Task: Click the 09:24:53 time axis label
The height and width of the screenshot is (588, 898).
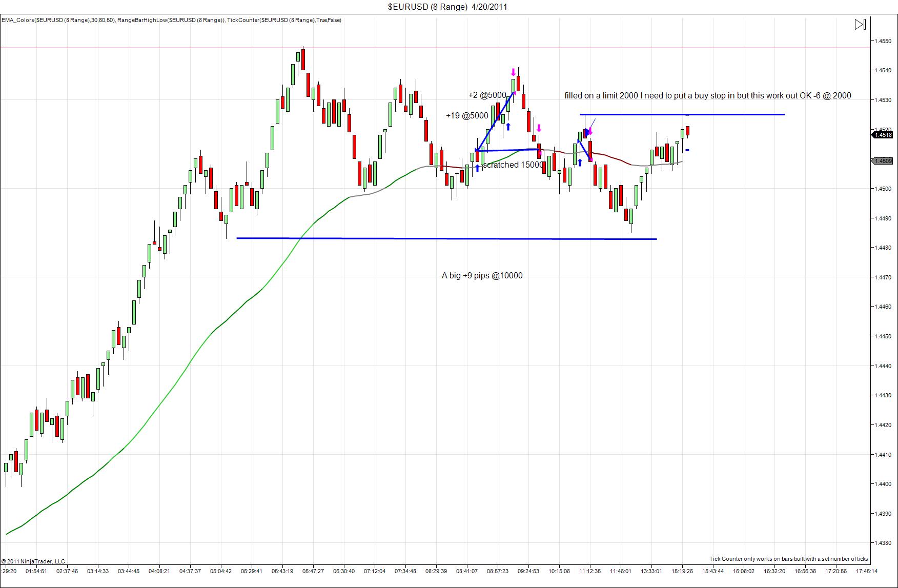Action: [x=528, y=571]
